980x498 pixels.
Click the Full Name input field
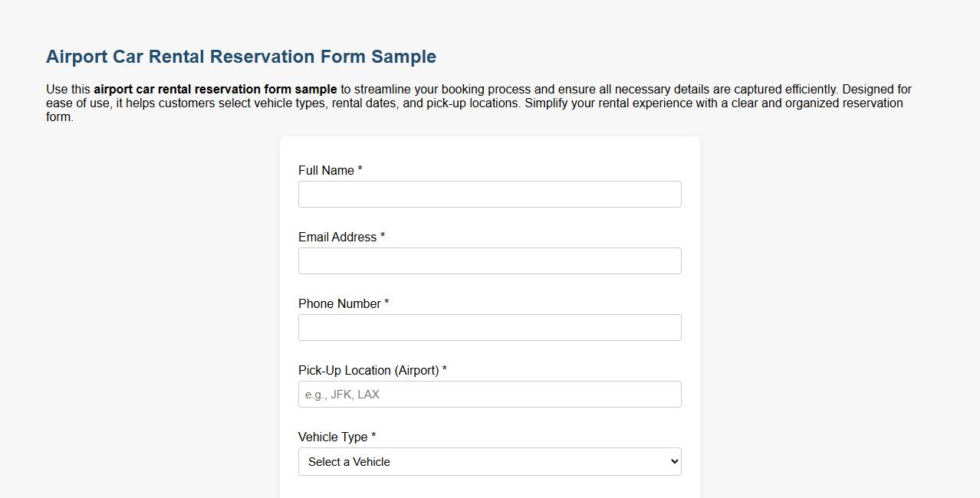coord(489,194)
